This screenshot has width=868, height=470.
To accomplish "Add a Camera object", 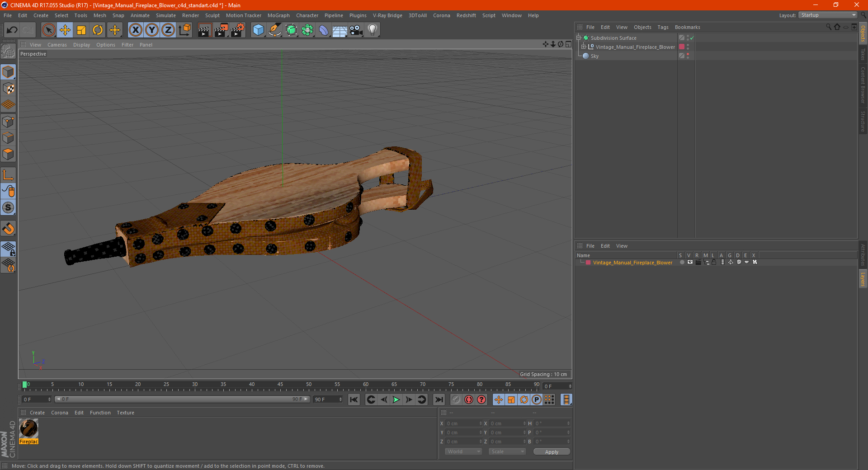I will click(x=356, y=30).
